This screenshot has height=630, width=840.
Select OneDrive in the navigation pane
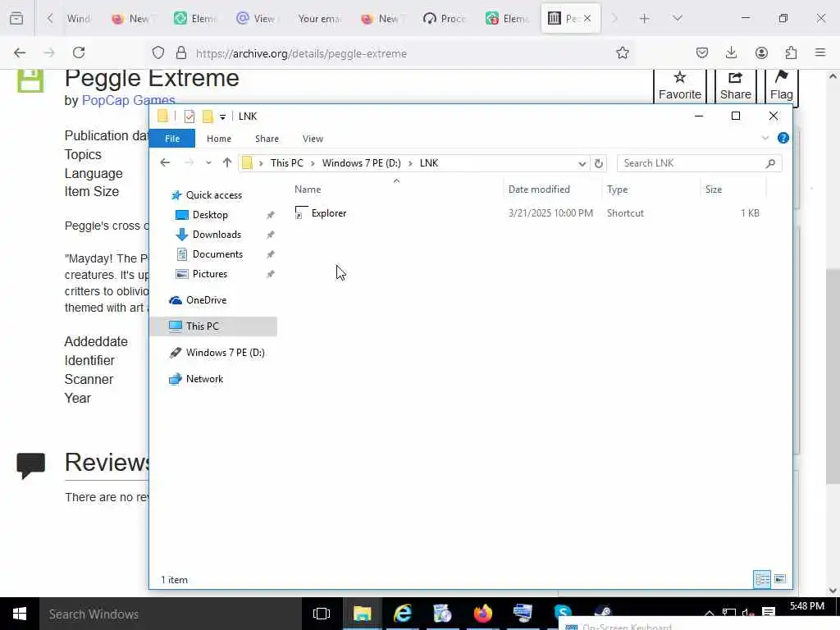(206, 300)
